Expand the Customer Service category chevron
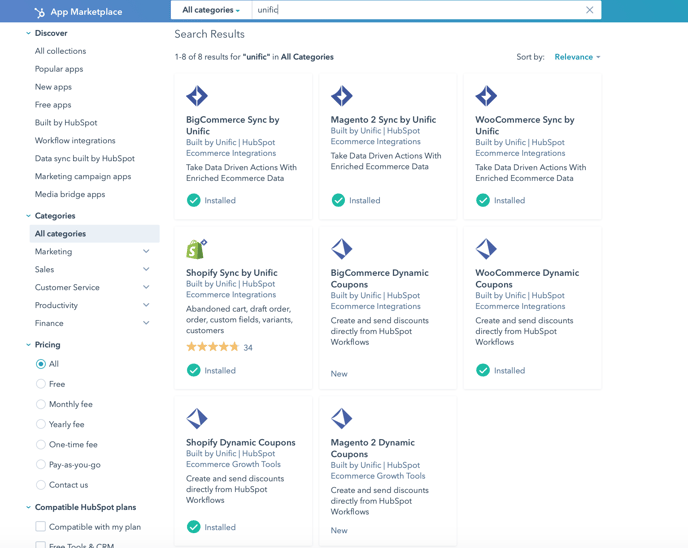Viewport: 688px width, 548px height. coord(146,287)
